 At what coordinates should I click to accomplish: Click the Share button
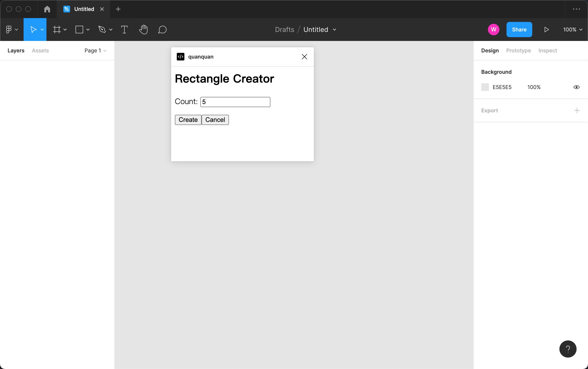coord(519,30)
